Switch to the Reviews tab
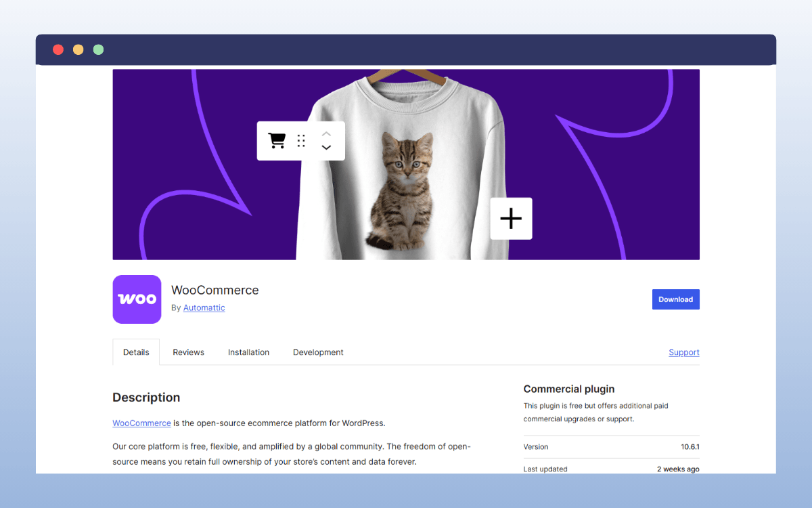Image resolution: width=812 pixels, height=508 pixels. point(188,352)
